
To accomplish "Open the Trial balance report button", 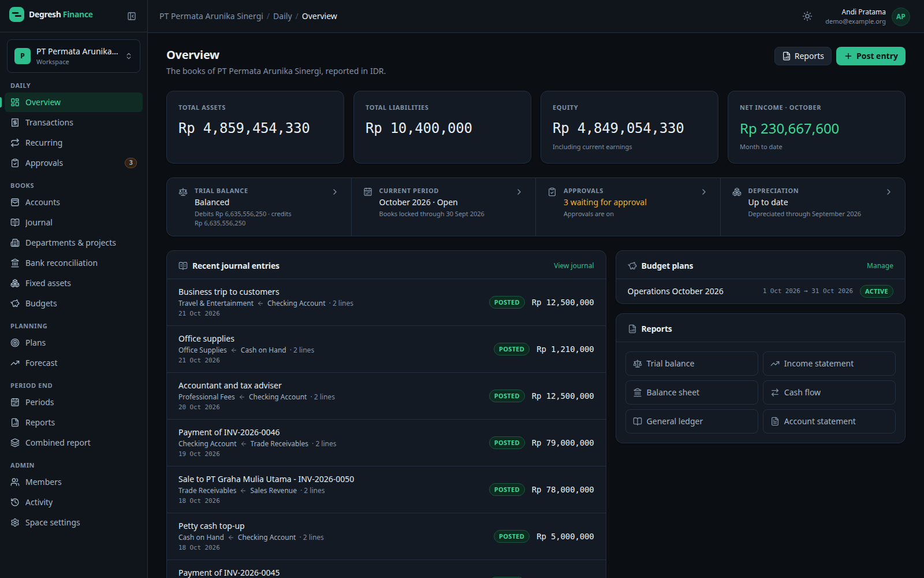I will point(691,364).
